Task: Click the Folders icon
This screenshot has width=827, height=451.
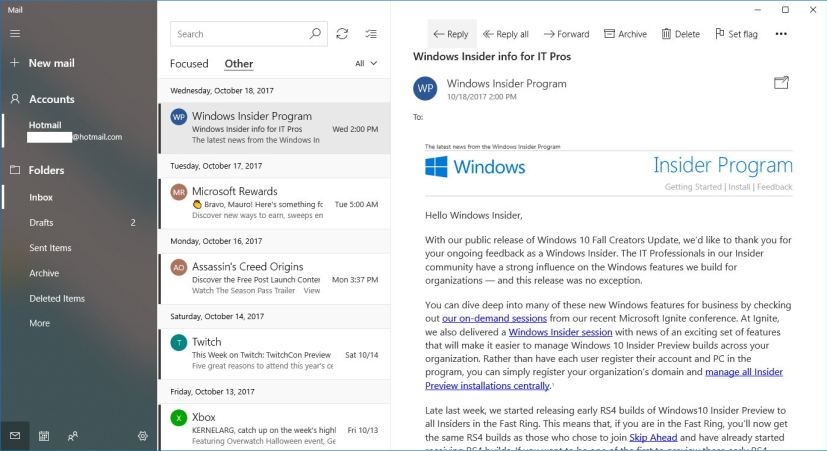Action: tap(15, 170)
